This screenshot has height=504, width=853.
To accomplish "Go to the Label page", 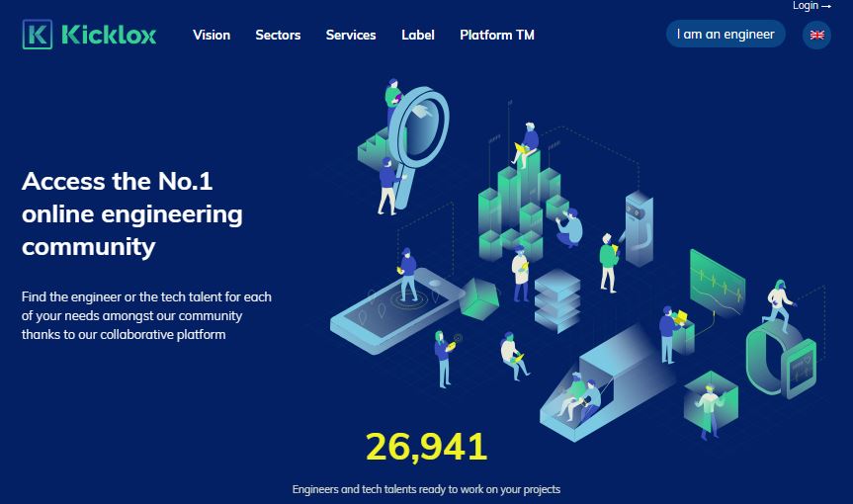I will 418,35.
